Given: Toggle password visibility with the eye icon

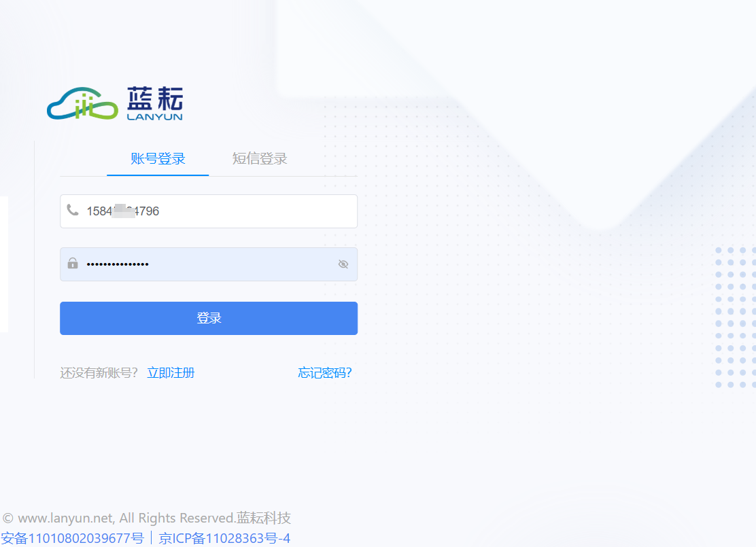Looking at the screenshot, I should pyautogui.click(x=343, y=264).
